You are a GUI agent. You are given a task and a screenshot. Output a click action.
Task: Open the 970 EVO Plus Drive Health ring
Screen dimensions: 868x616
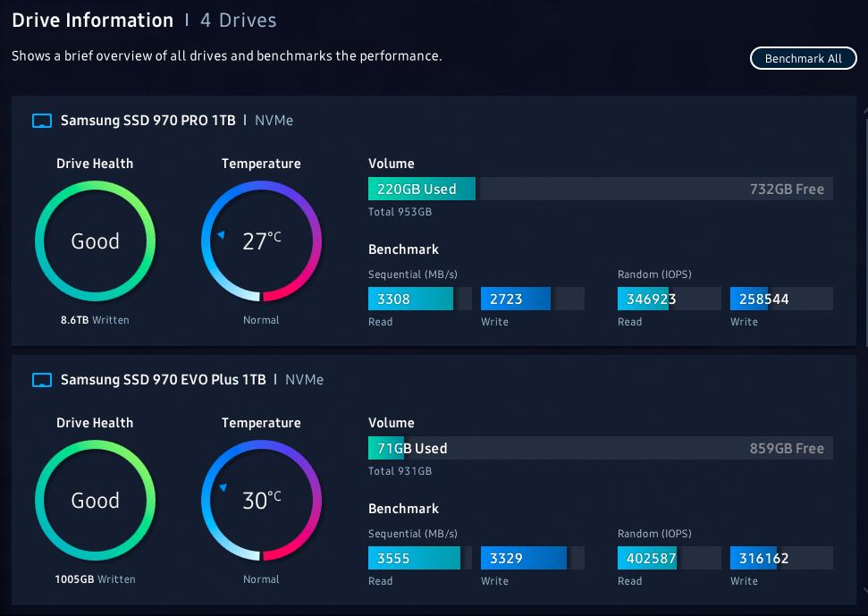pos(96,501)
